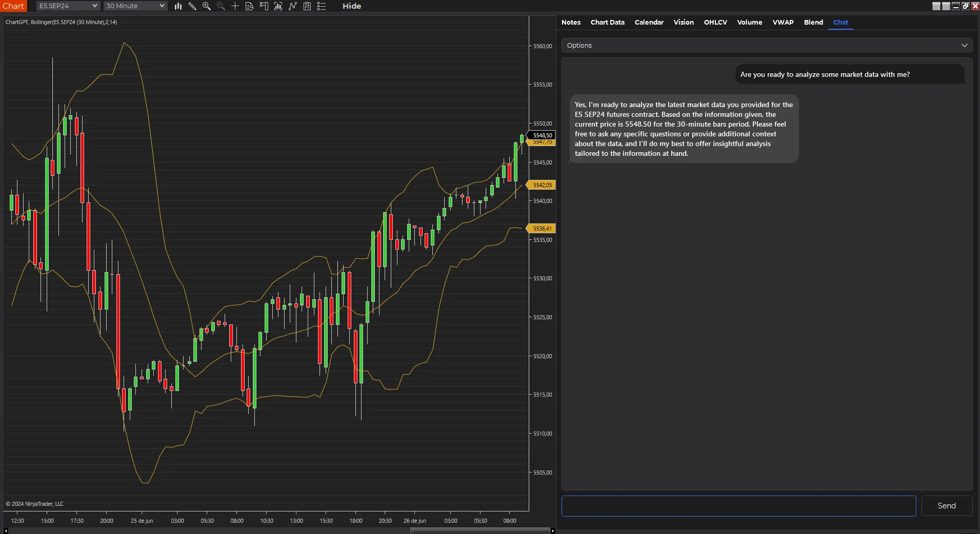980x534 pixels.
Task: Click the 5548,50 current price marker
Action: [x=542, y=135]
